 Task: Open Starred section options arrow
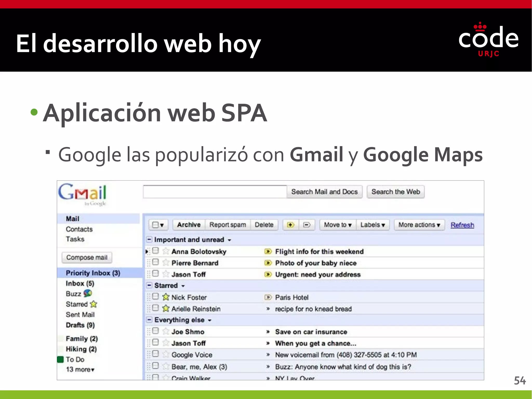(x=183, y=286)
